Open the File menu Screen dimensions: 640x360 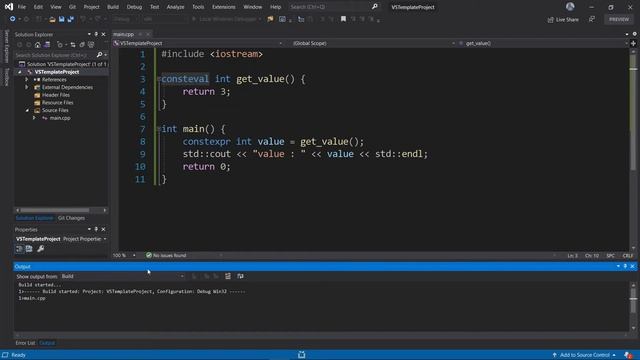click(22, 7)
